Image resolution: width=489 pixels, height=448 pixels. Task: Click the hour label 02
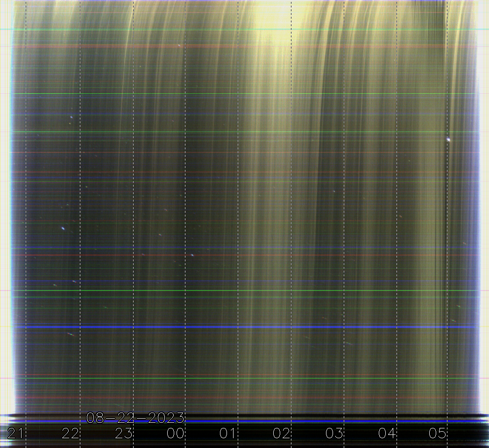coord(281,434)
